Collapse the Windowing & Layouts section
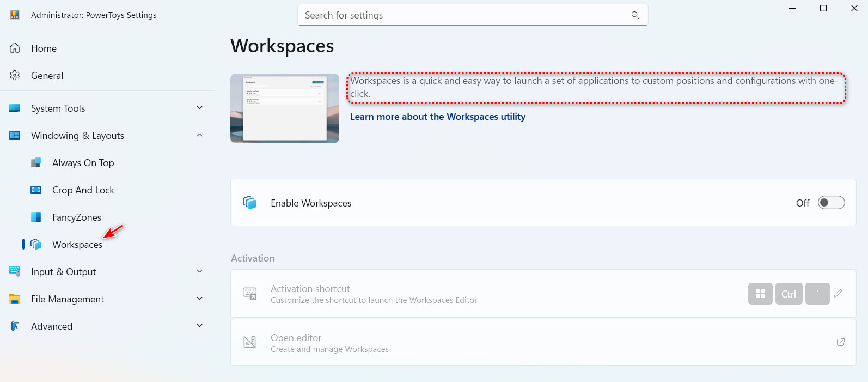 [x=199, y=135]
